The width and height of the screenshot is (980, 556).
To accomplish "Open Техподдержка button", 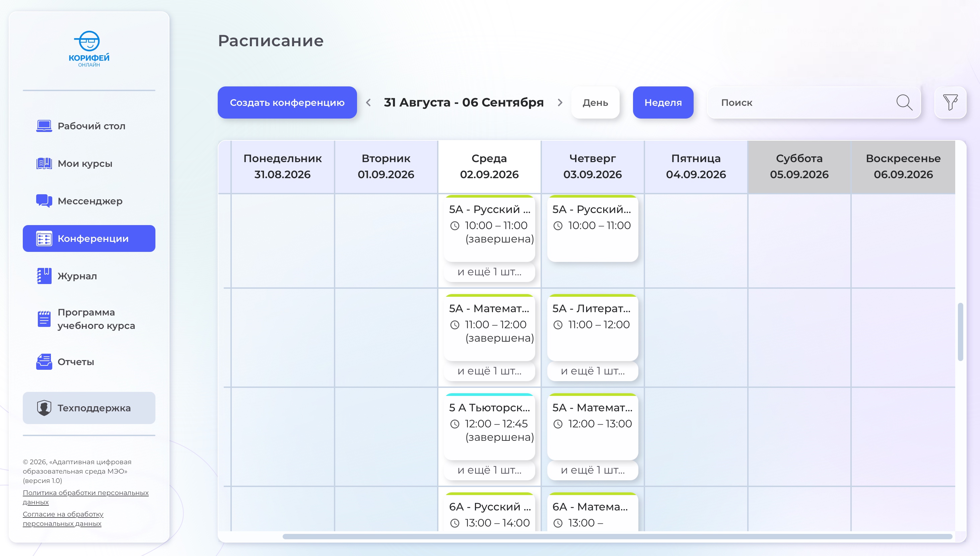I will tap(89, 408).
